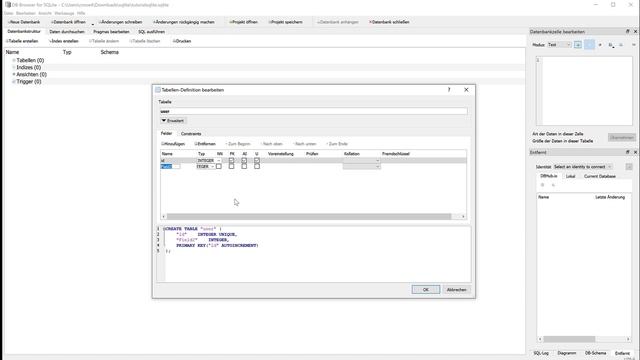The image size is (640, 360).
Task: Open the Ansicht menu
Action: click(x=45, y=13)
